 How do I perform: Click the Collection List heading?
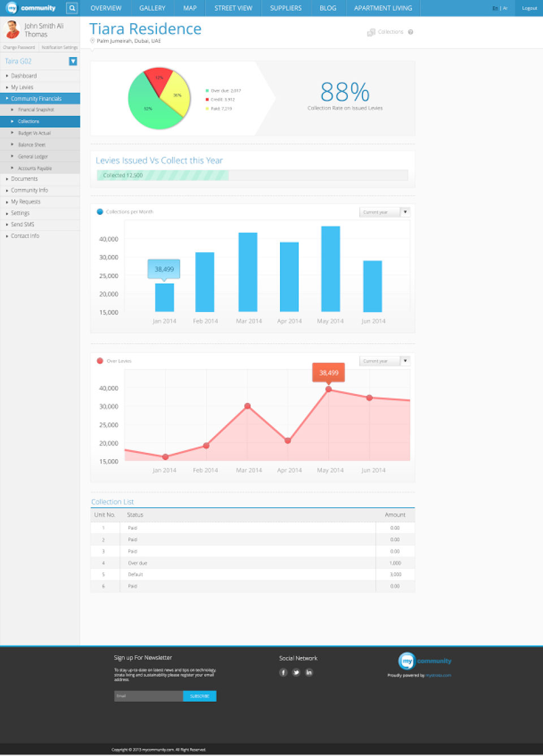click(113, 502)
